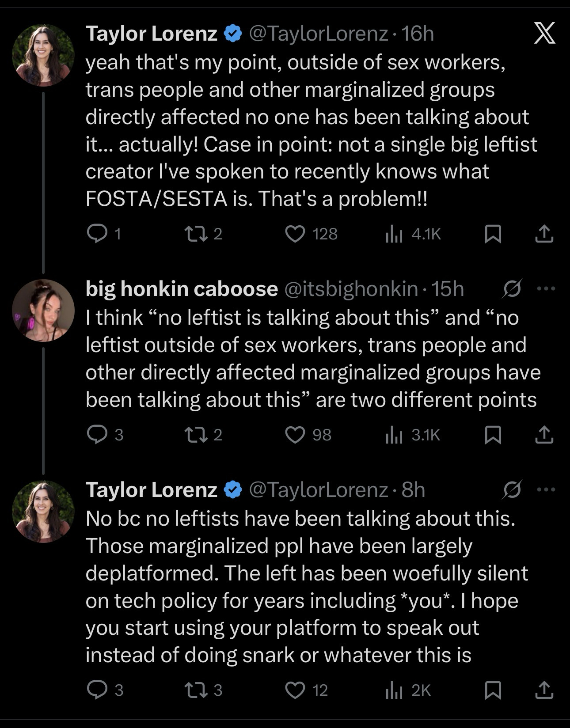
Task: Bookmark the big honkin caboose tweet
Action: click(493, 435)
